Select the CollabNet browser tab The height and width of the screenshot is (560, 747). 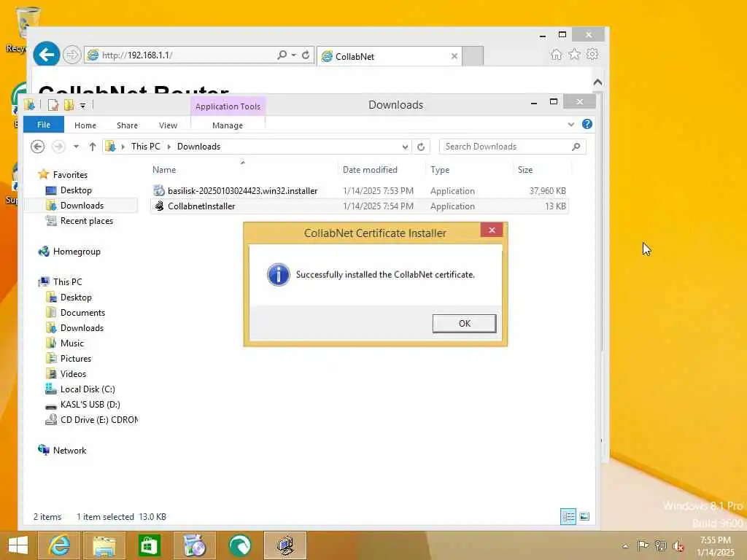(x=390, y=56)
